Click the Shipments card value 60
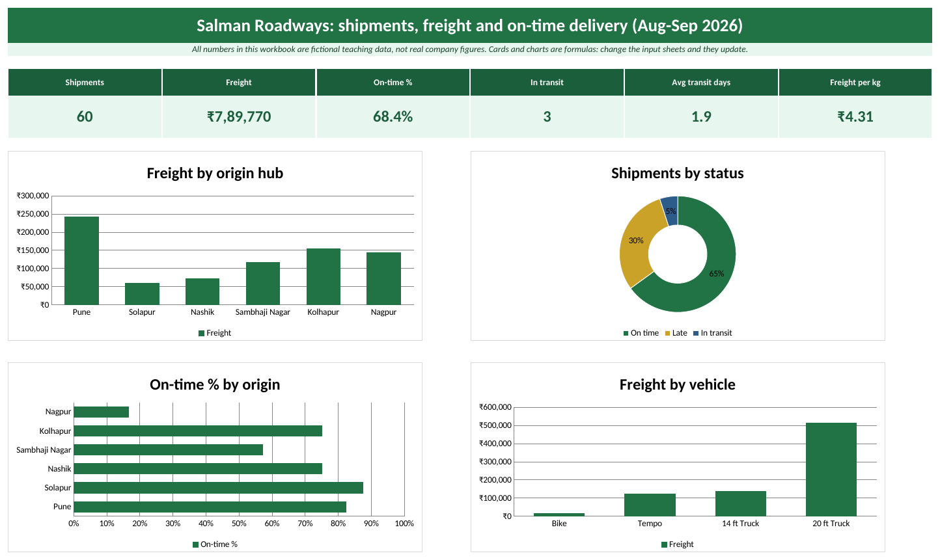This screenshot has width=940, height=560. (85, 116)
